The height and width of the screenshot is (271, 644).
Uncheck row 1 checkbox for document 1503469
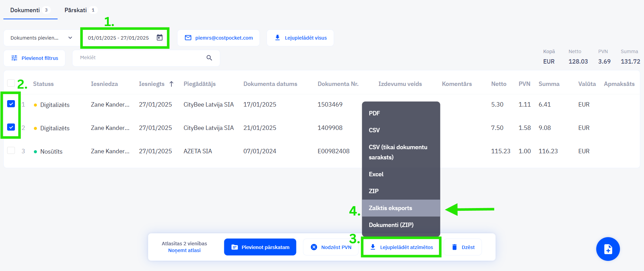click(11, 104)
